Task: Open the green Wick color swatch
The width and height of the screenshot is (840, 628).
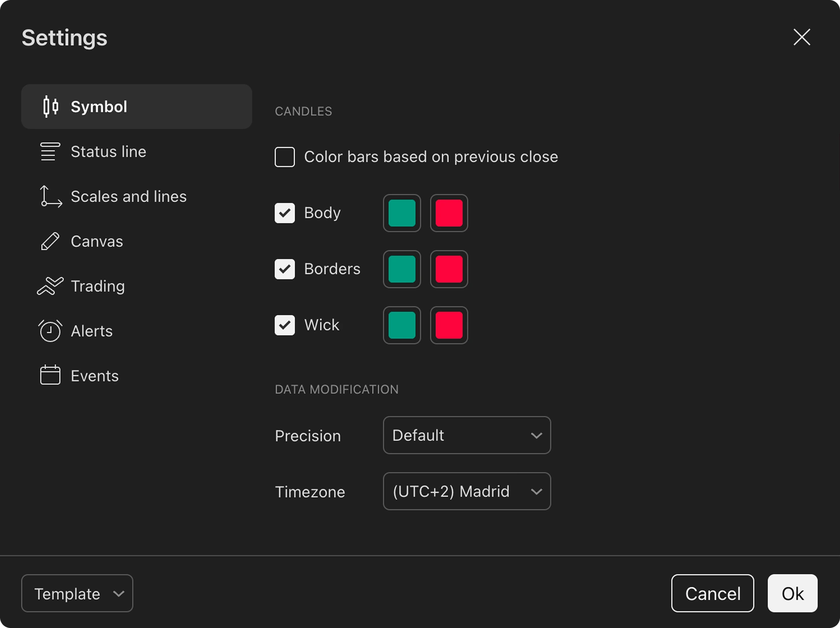Action: click(x=402, y=325)
